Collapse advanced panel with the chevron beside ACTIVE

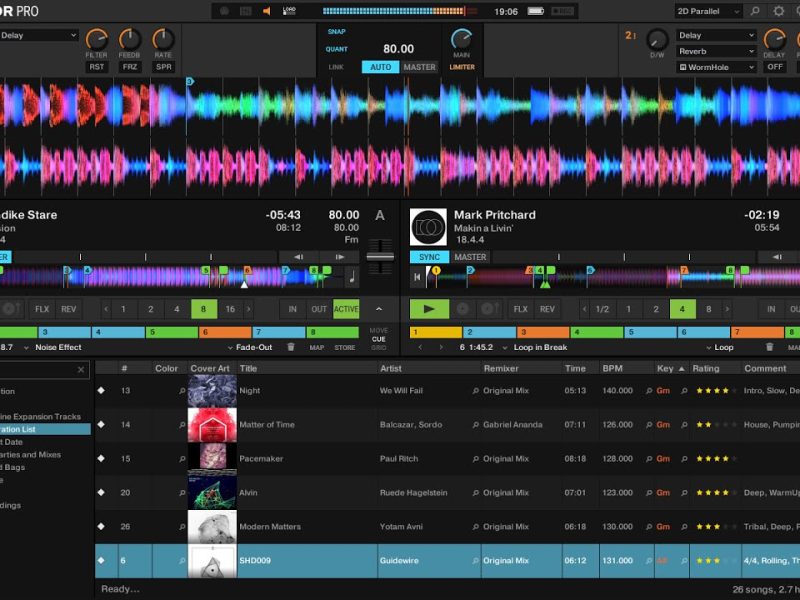click(379, 309)
